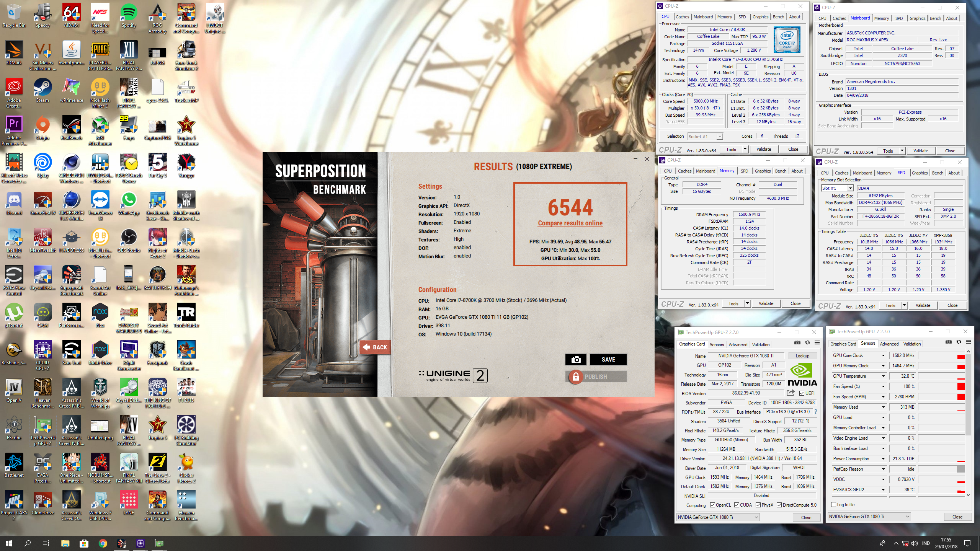
Task: Enable Log to file checkbox
Action: pyautogui.click(x=834, y=505)
